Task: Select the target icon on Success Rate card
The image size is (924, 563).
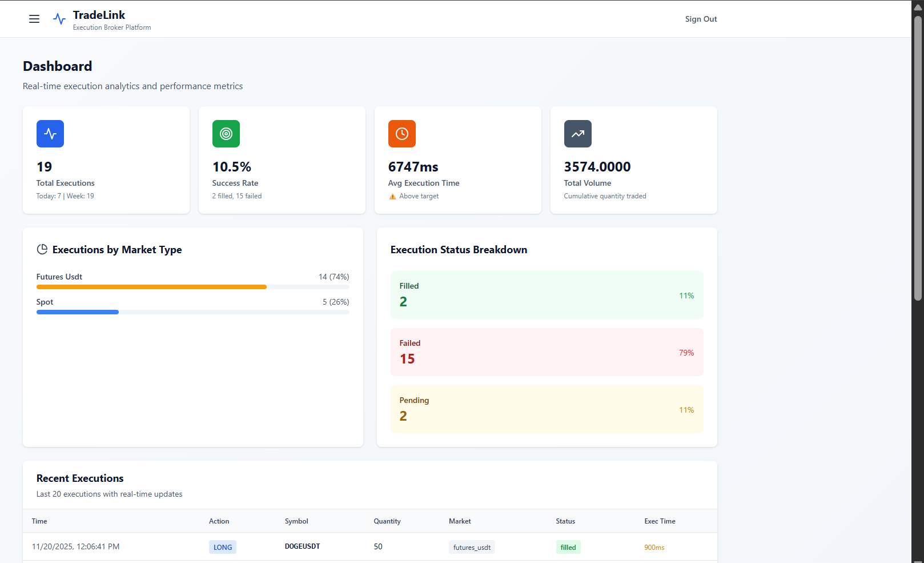Action: [226, 134]
